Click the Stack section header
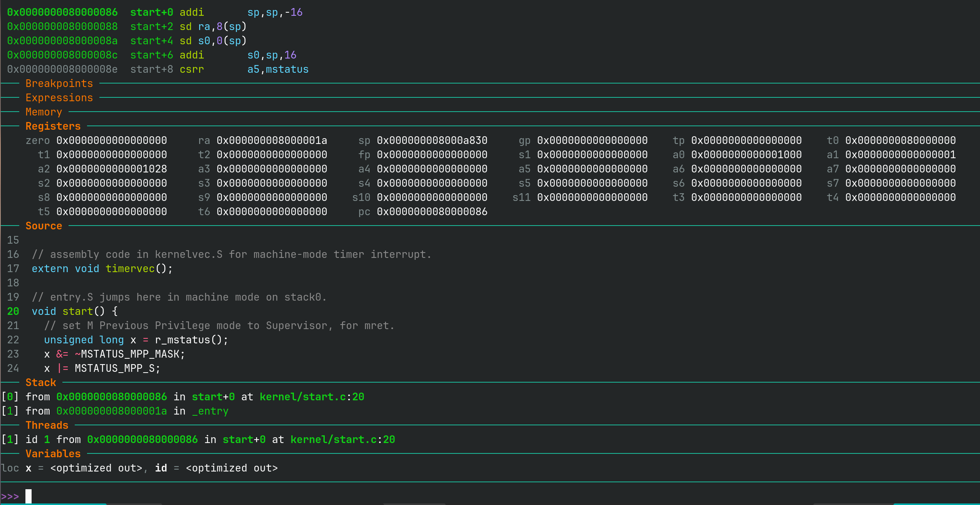 [40, 383]
